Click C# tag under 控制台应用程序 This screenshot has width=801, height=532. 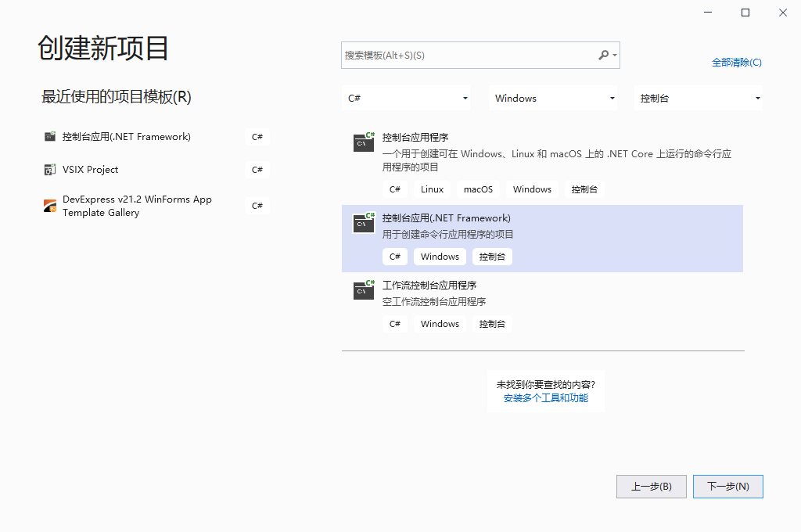point(395,189)
